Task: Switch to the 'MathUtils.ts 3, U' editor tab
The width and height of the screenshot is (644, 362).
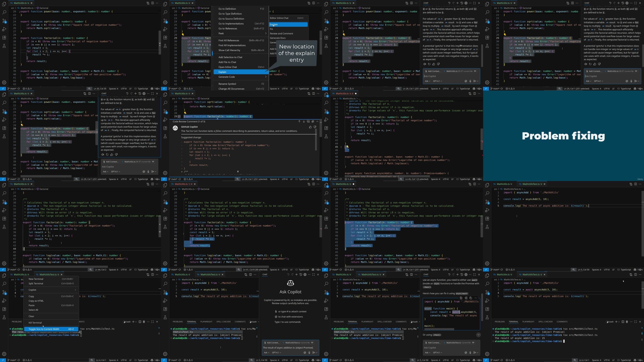Action: pos(345,94)
